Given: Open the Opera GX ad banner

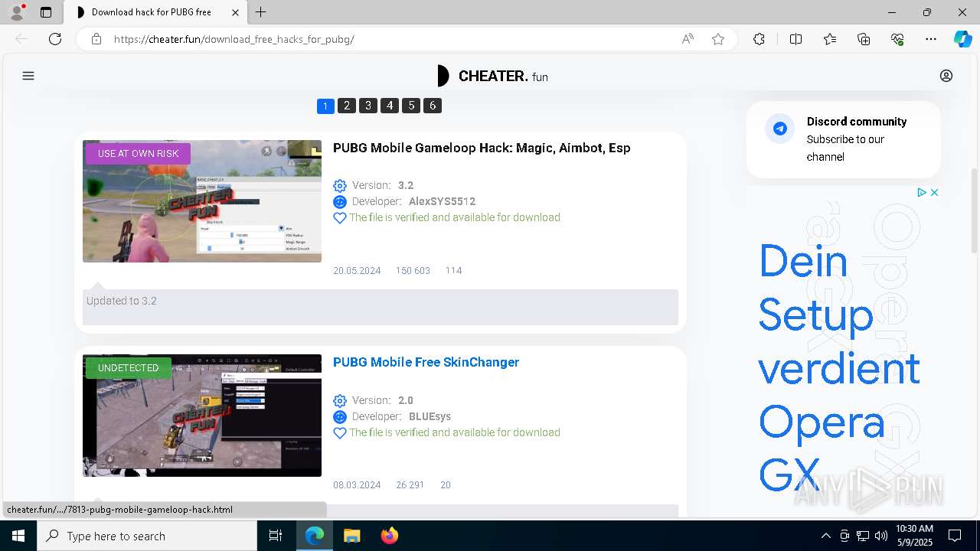Looking at the screenshot, I should point(843,352).
